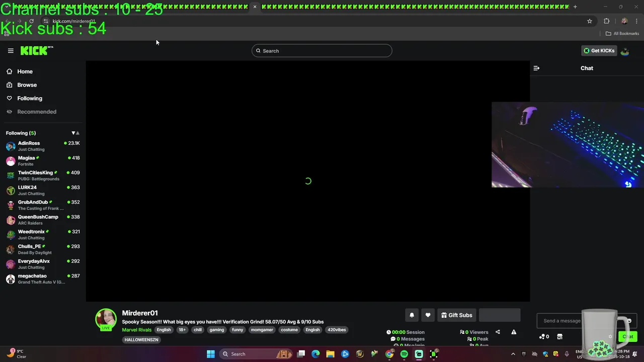Open the chat shop store icon

pos(559,336)
